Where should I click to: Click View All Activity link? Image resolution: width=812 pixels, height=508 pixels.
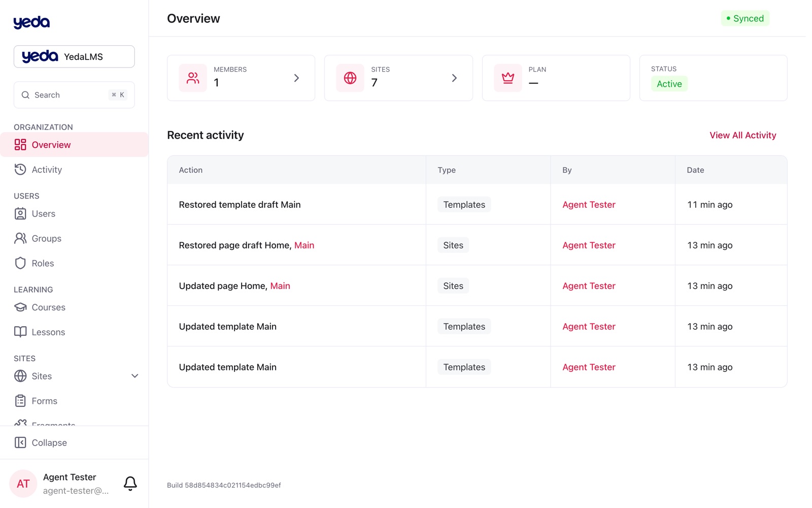742,135
